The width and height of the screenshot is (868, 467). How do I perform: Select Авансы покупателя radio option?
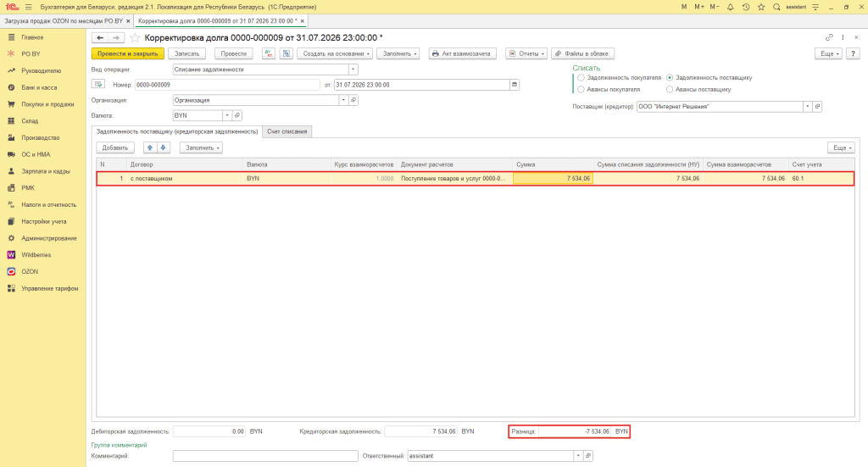pos(581,89)
